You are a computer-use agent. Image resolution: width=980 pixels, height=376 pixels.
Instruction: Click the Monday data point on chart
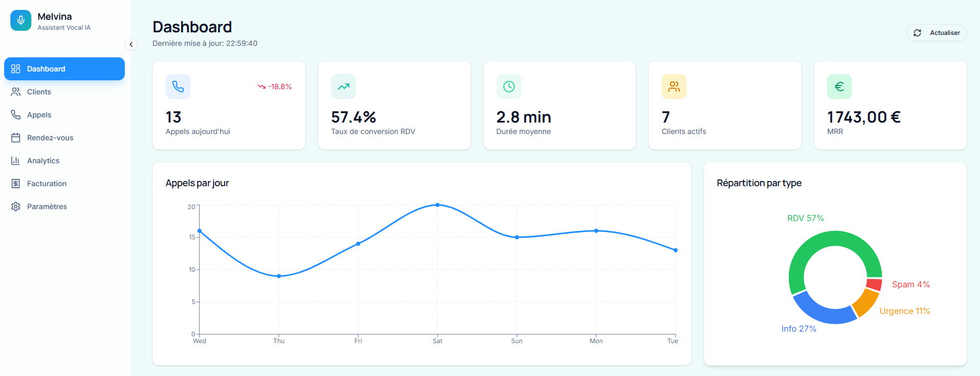596,231
